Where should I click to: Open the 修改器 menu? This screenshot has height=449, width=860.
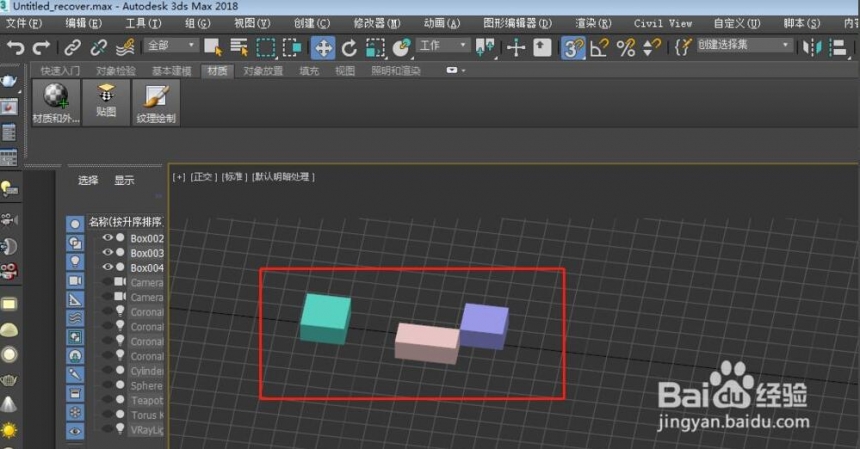377,23
